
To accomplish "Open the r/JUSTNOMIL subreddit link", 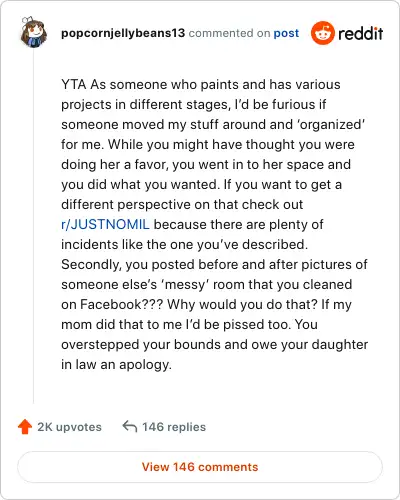I will point(105,224).
